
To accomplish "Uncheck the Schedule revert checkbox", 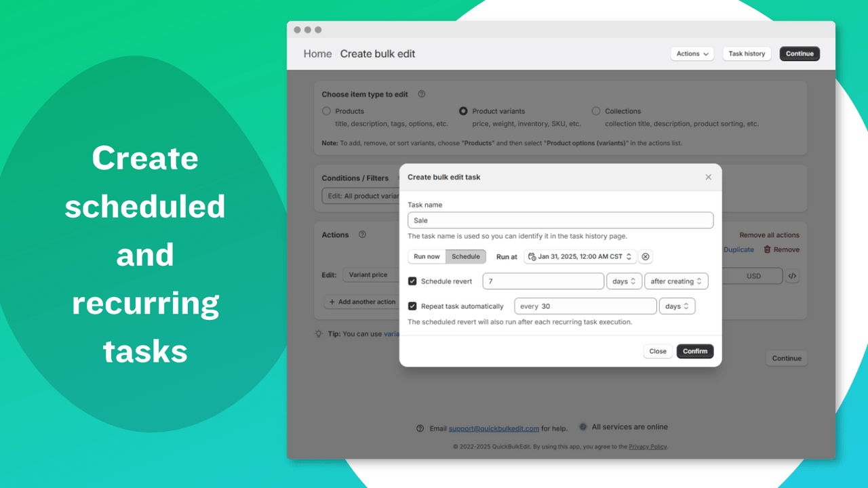I will [412, 281].
